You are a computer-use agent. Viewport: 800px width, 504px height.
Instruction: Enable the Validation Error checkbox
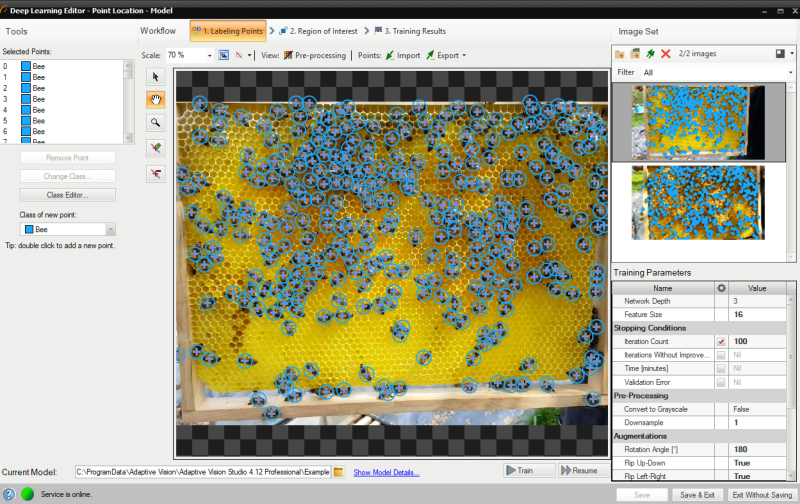[x=721, y=382]
